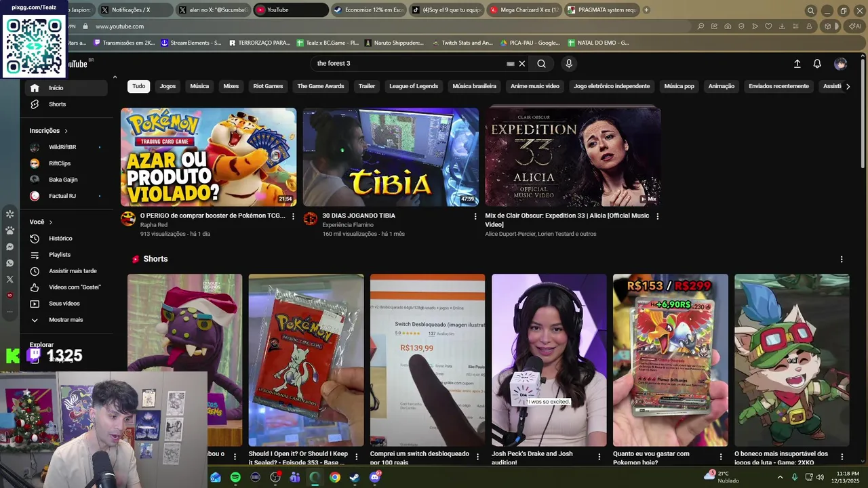Open the paw icon in browser sidebar
Screen dimensions: 868x488
tap(9, 230)
